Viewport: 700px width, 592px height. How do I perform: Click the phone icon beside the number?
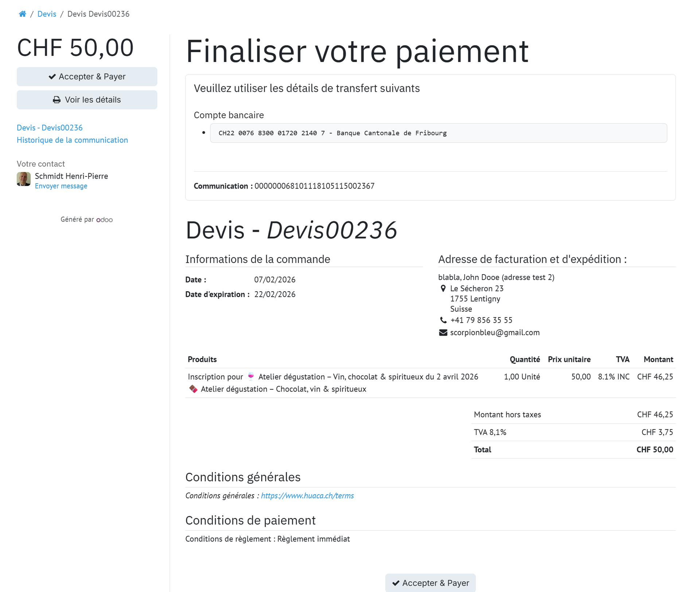pyautogui.click(x=443, y=320)
